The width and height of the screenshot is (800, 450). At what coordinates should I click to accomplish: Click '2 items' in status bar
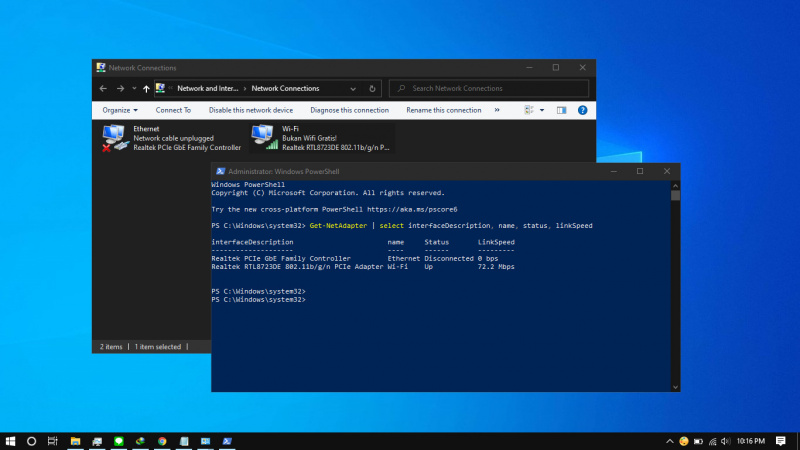point(111,346)
